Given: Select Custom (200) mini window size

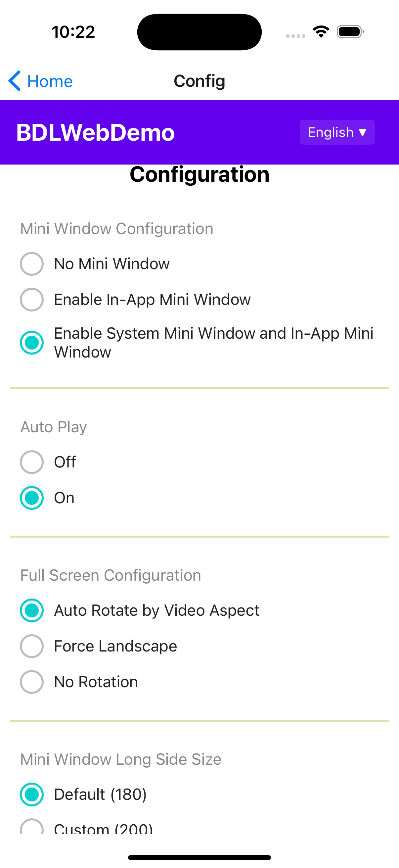Looking at the screenshot, I should click(x=32, y=827).
